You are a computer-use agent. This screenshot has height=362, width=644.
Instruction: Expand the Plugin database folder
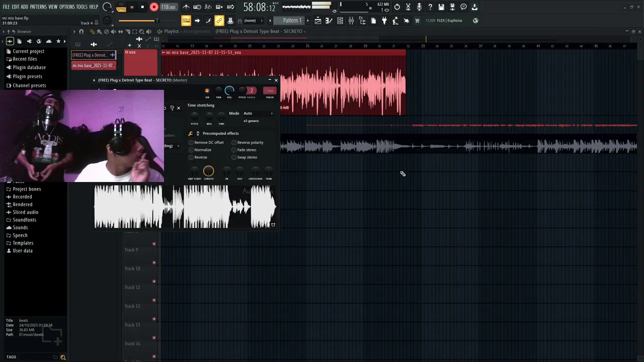click(29, 67)
